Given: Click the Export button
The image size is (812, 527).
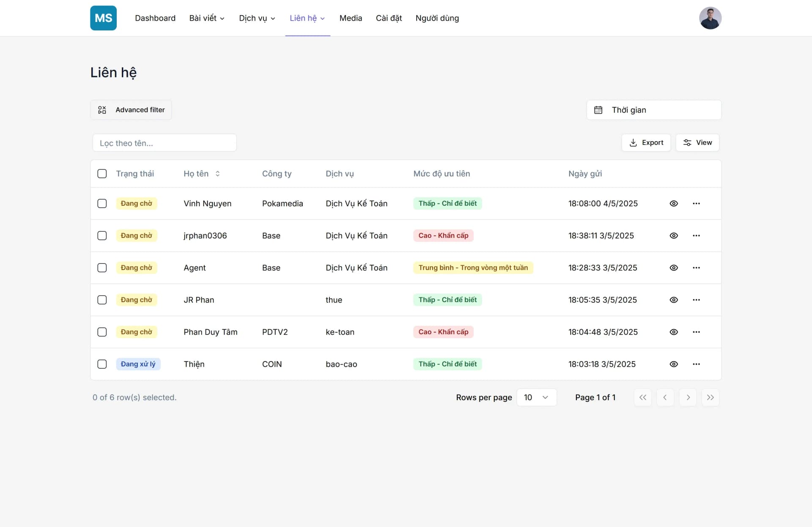Looking at the screenshot, I should [x=646, y=143].
